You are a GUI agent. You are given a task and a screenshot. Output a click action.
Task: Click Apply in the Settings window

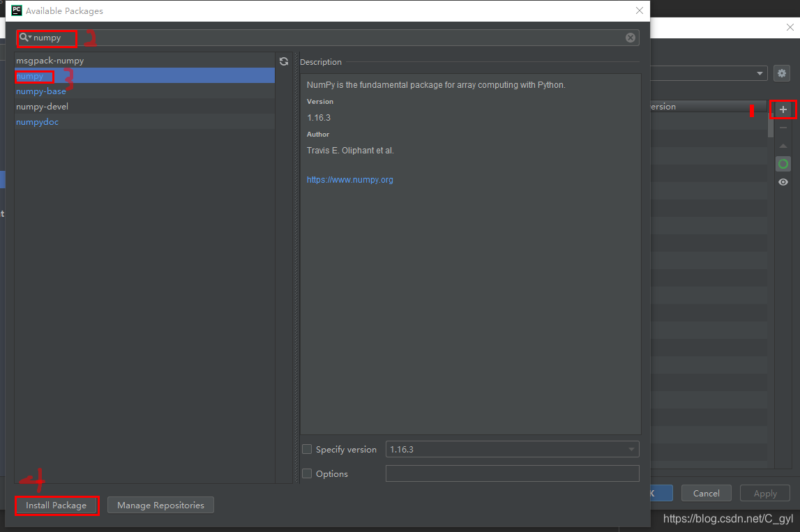(765, 493)
